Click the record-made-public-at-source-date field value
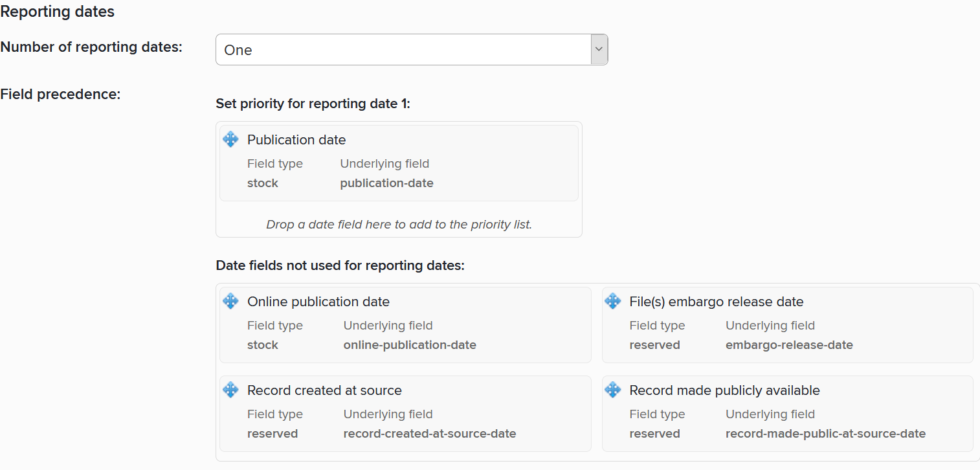 825,434
